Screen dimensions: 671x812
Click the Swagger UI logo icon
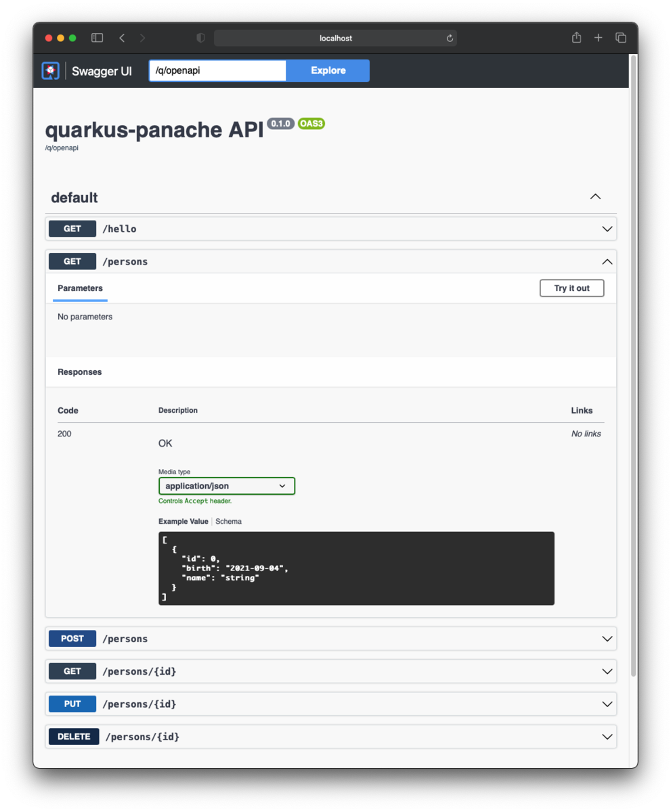(x=51, y=71)
